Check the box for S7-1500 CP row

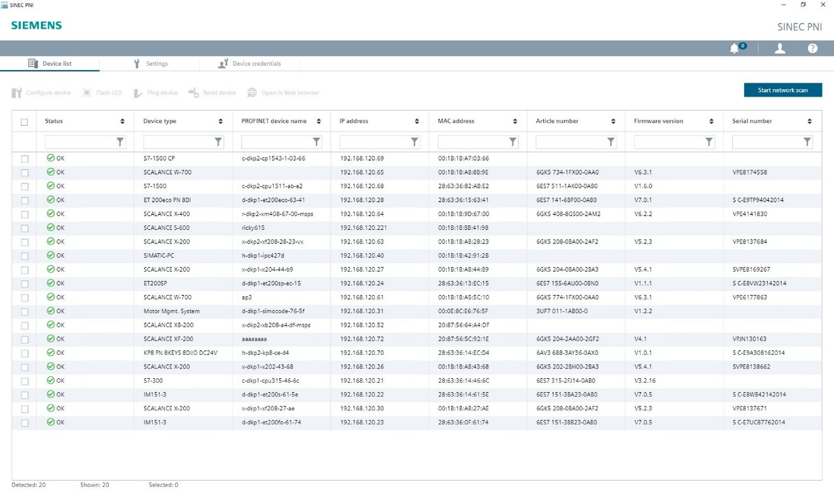point(25,159)
